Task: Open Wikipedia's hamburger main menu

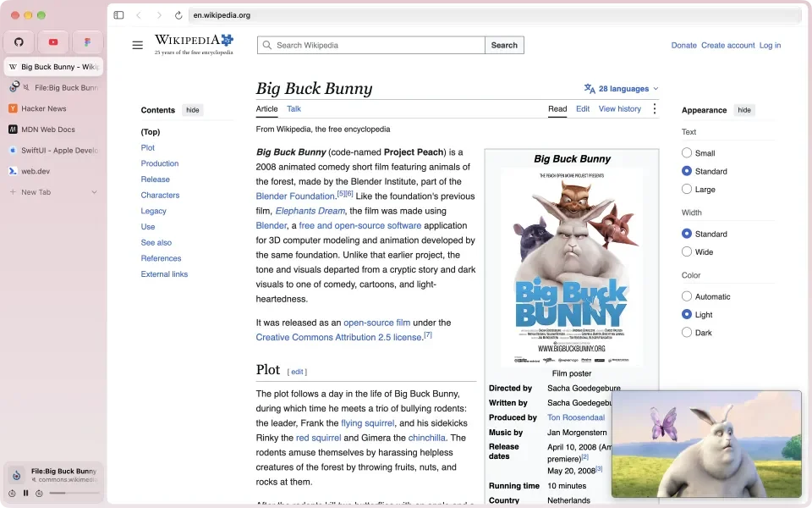Action: 137,45
